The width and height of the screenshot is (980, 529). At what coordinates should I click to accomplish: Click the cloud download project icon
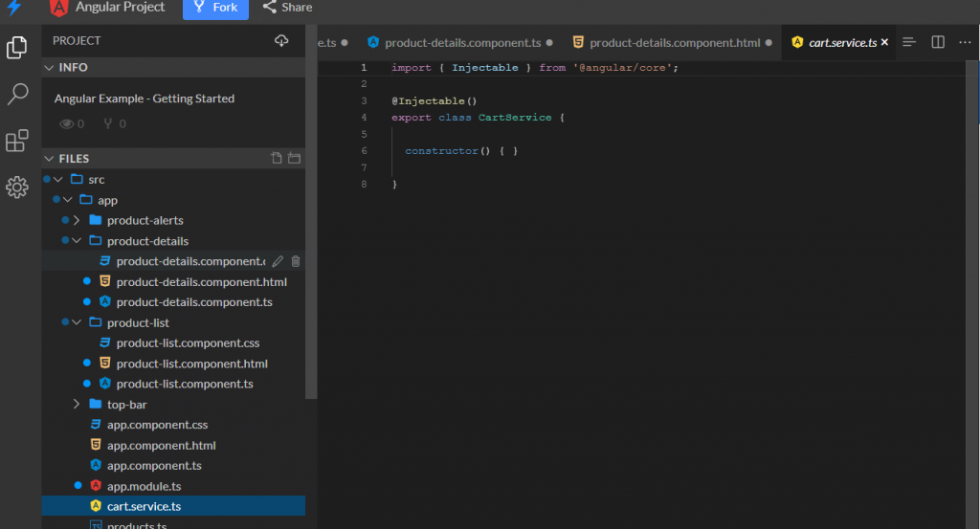tap(281, 40)
